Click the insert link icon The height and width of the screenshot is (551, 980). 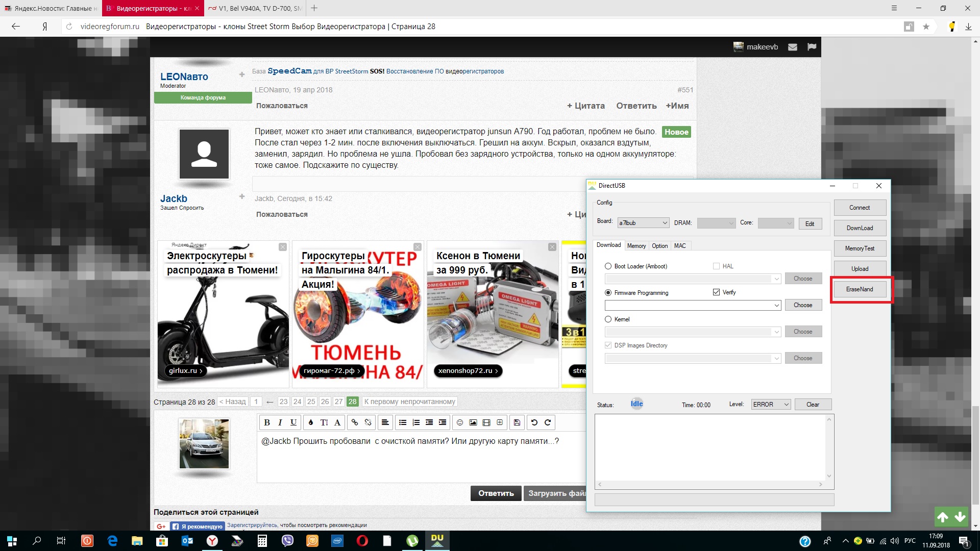355,422
